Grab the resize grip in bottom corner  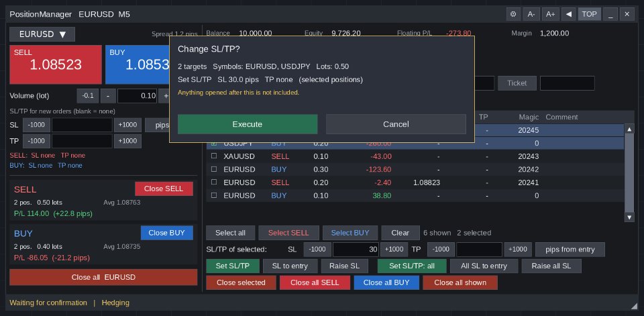click(634, 306)
